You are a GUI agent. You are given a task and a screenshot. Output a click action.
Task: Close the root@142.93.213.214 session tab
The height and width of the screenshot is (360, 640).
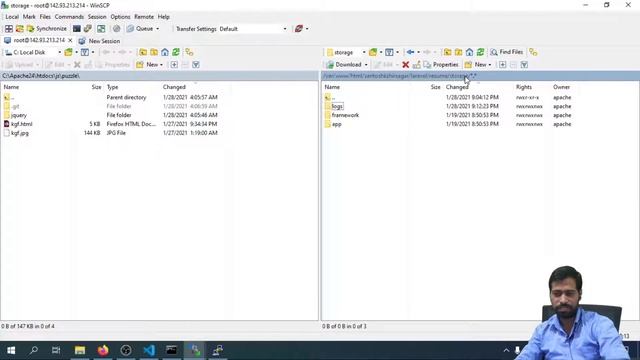click(70, 40)
